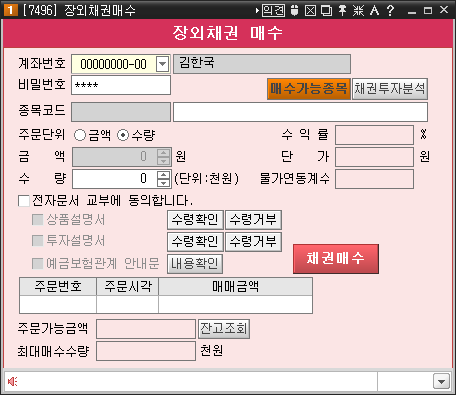
Task: Click the boxed X icon in title bar
Action: [310, 10]
